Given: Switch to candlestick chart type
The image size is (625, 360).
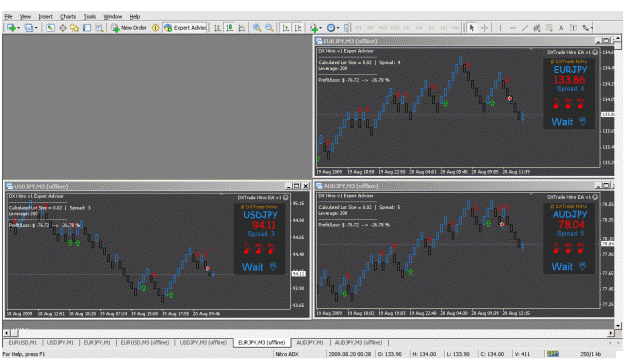Looking at the screenshot, I should 230,28.
